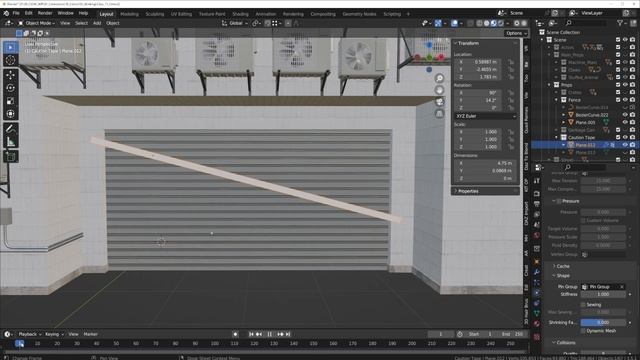Open Object Data green triangle tab
Image resolution: width=640 pixels, height=360 pixels.
pyautogui.click(x=537, y=313)
